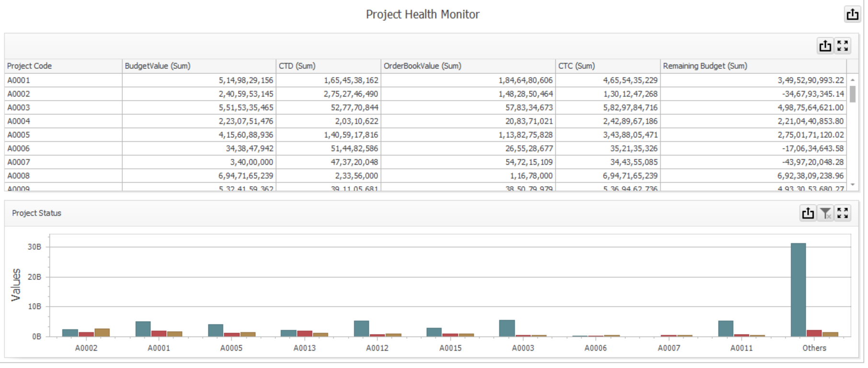Export the project grid table
868x368 pixels.
825,46
